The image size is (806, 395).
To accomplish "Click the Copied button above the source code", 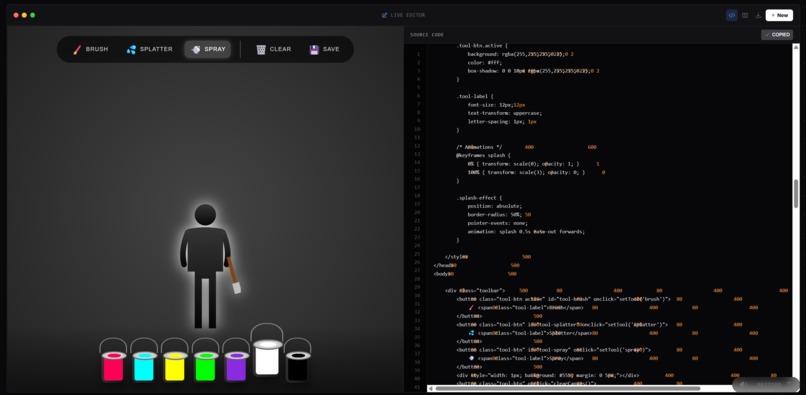I will coord(777,34).
